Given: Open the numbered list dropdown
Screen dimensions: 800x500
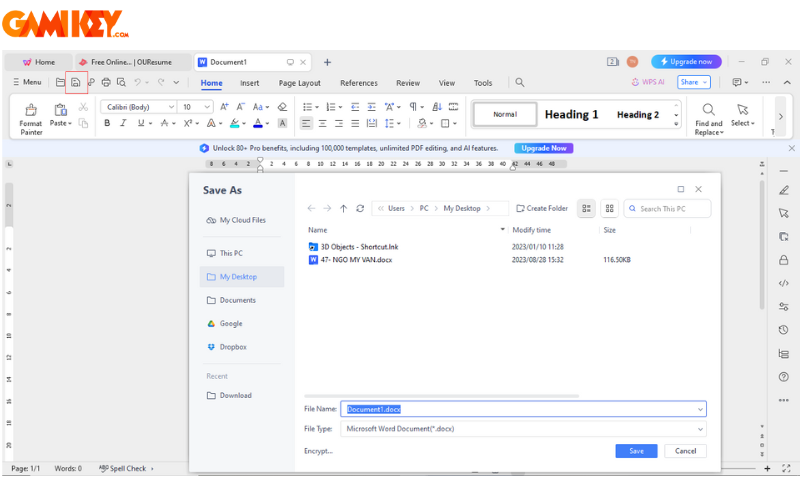Looking at the screenshot, I should pos(340,107).
